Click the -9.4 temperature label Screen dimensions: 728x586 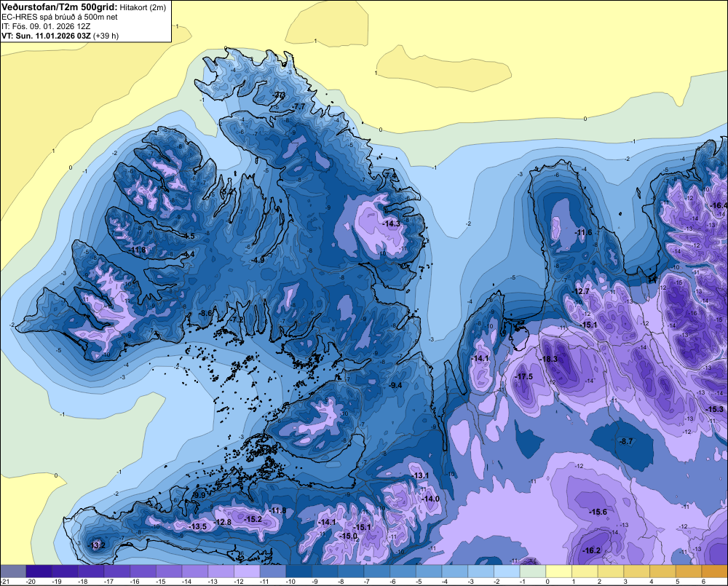[x=395, y=385]
